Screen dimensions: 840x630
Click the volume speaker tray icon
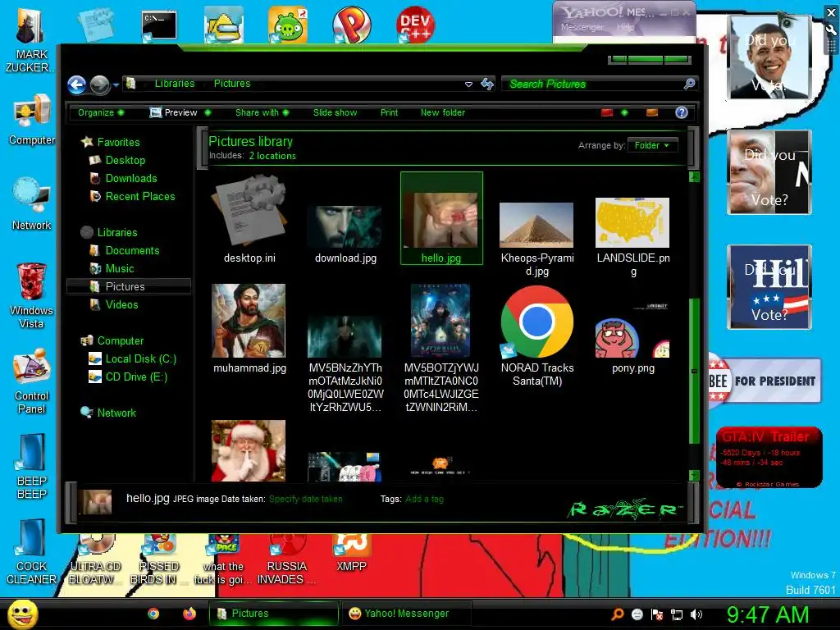point(696,614)
